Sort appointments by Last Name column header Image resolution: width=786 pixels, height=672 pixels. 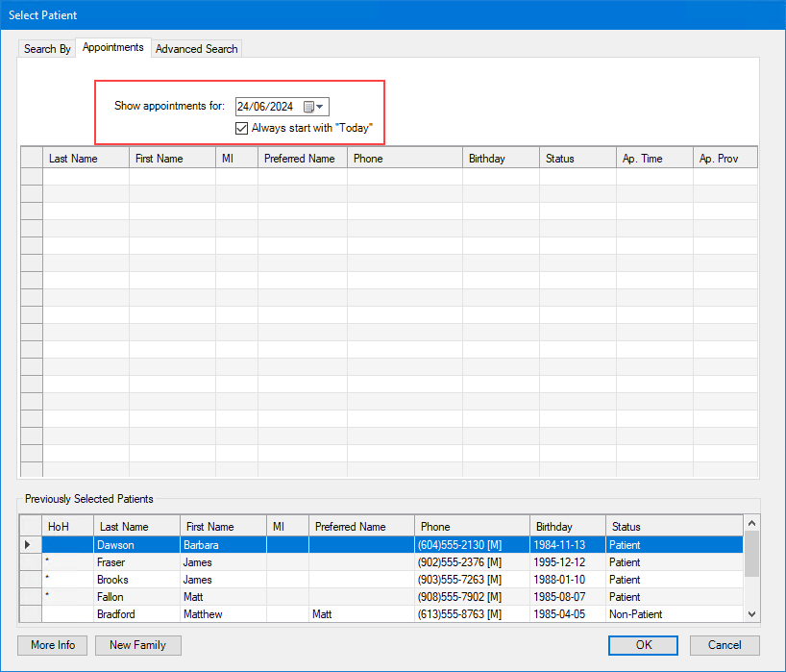[86, 159]
